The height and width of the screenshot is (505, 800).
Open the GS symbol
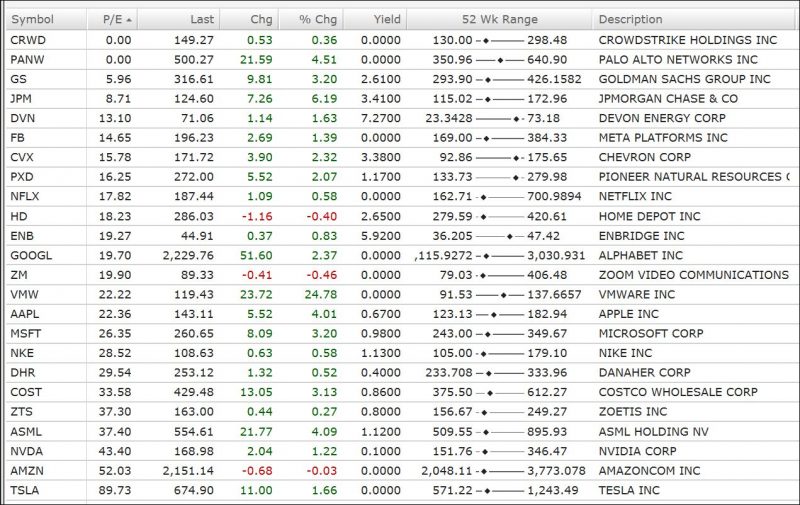[18, 79]
